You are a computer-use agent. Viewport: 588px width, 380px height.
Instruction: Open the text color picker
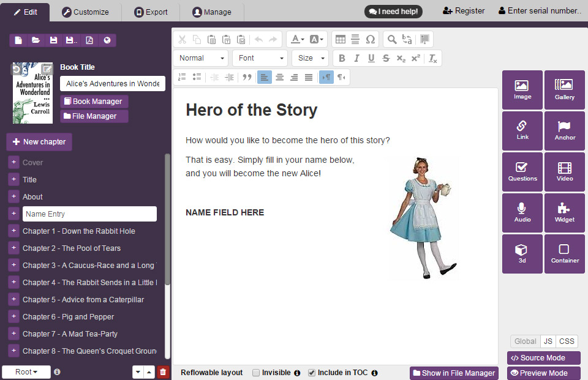click(297, 39)
